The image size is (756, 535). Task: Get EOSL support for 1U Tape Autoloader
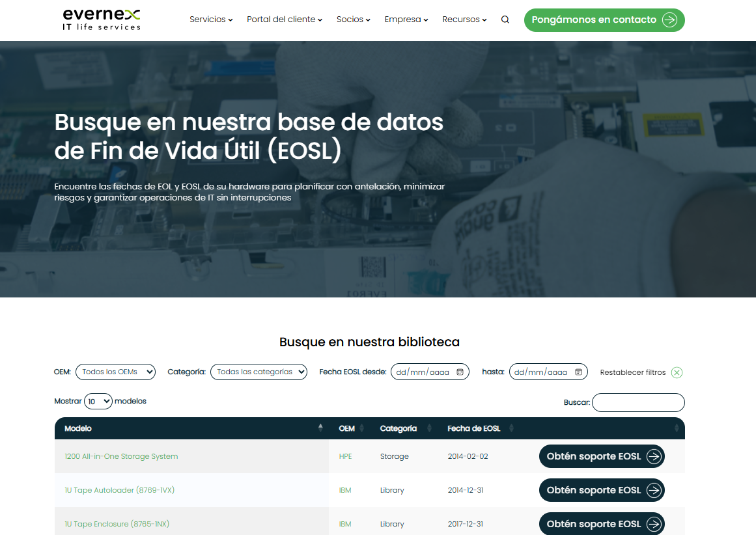click(x=602, y=490)
